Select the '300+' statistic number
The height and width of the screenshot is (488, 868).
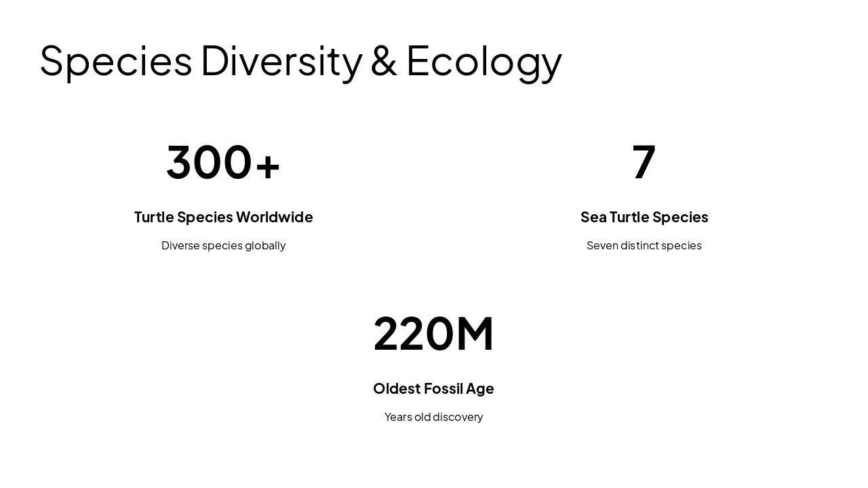click(223, 162)
